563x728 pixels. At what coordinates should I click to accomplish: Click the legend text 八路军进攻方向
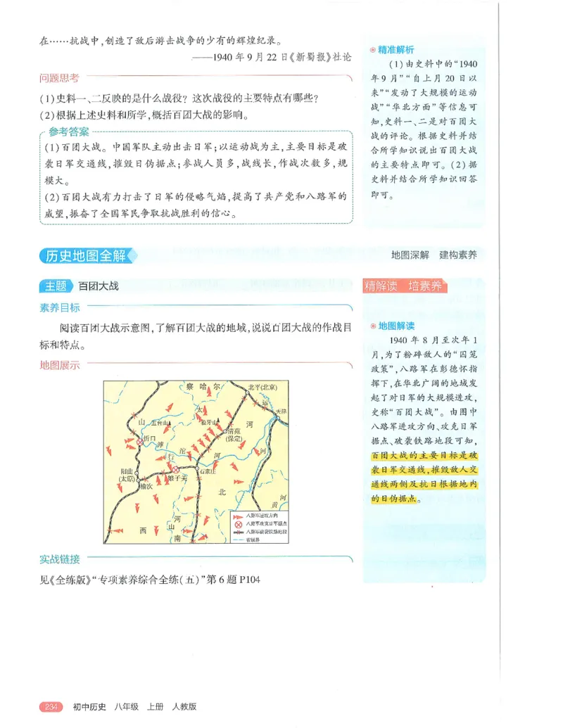coord(262,516)
